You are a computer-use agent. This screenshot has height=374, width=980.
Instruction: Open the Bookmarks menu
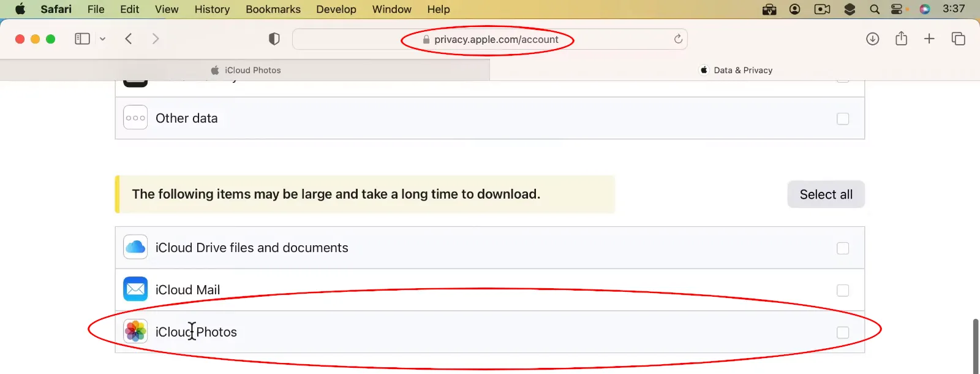pyautogui.click(x=273, y=9)
